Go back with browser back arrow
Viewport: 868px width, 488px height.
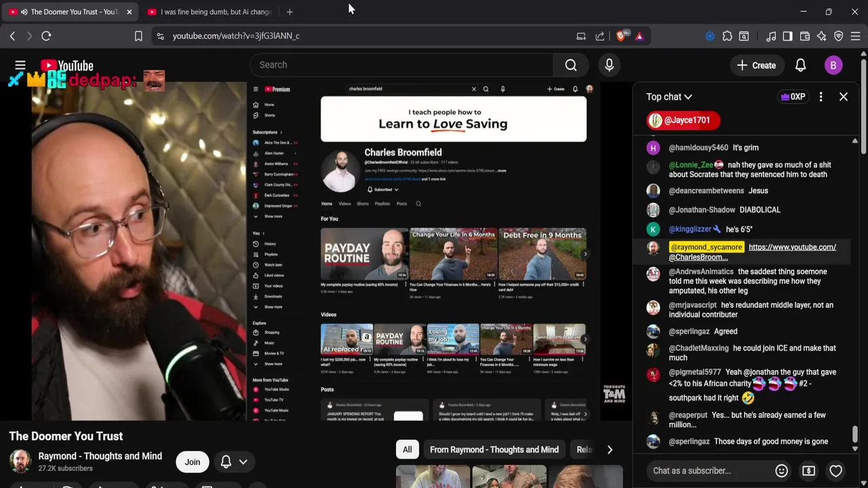point(13,36)
